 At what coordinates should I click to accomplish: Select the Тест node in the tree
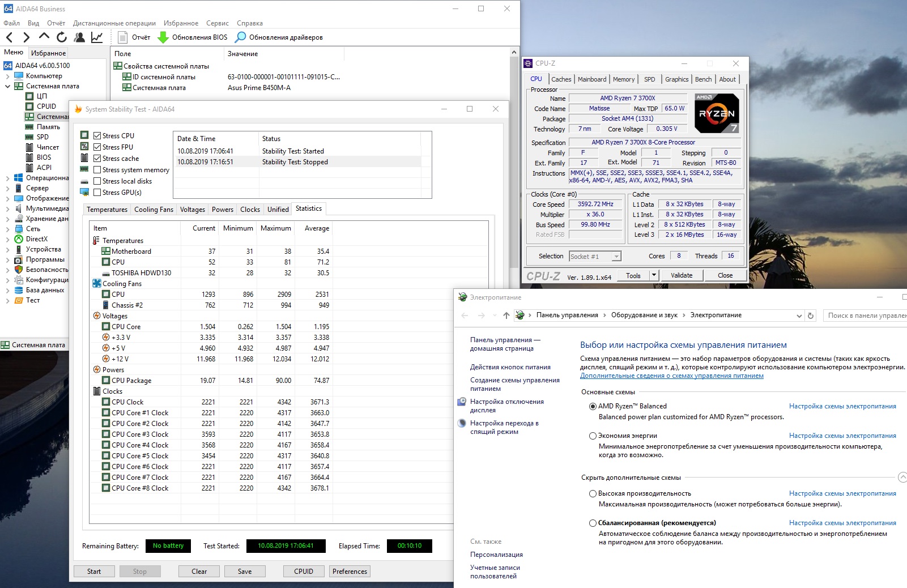point(33,300)
